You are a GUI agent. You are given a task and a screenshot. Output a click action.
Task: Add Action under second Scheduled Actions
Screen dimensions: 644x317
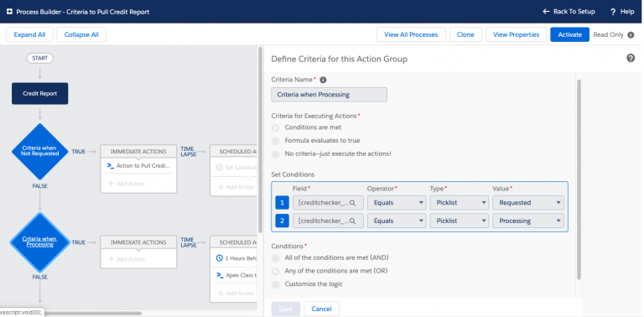point(236,294)
